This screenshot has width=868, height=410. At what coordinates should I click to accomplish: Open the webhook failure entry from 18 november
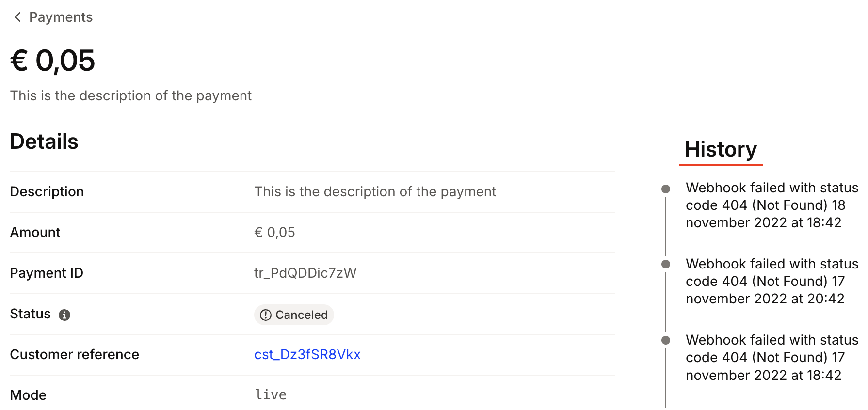(x=771, y=205)
